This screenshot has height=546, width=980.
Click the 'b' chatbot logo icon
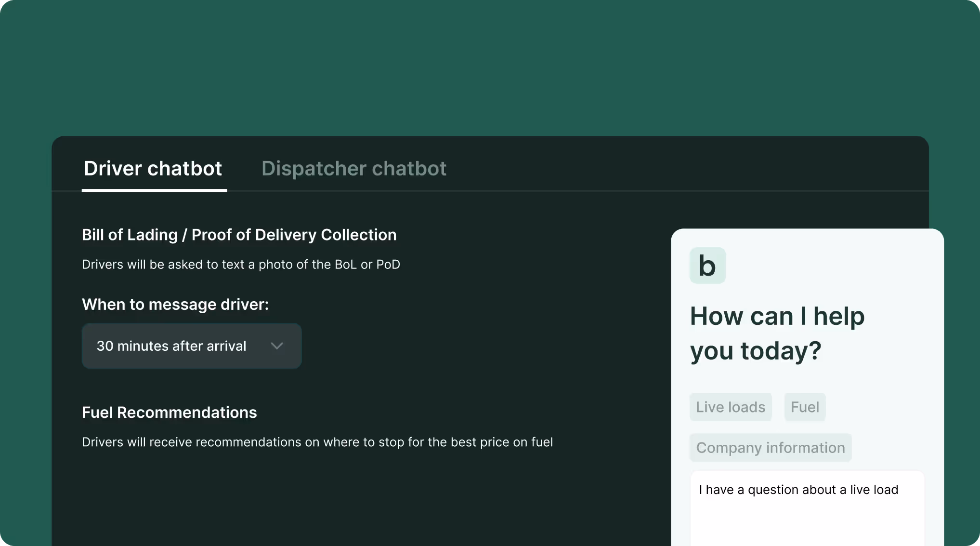[x=707, y=266]
